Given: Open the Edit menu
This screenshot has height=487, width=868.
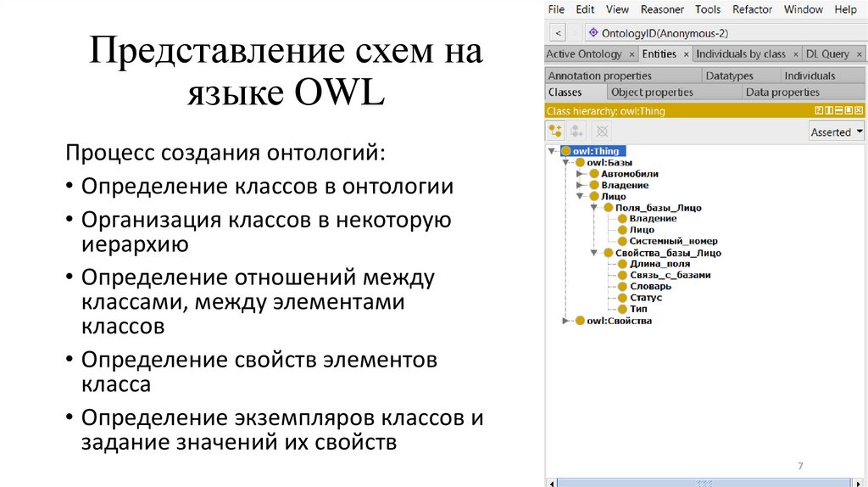Looking at the screenshot, I should [x=585, y=9].
